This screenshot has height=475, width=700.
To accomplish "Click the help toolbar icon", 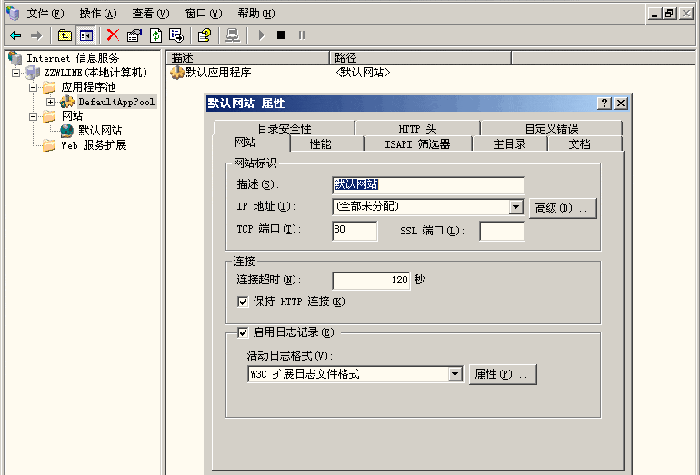I will click(204, 35).
